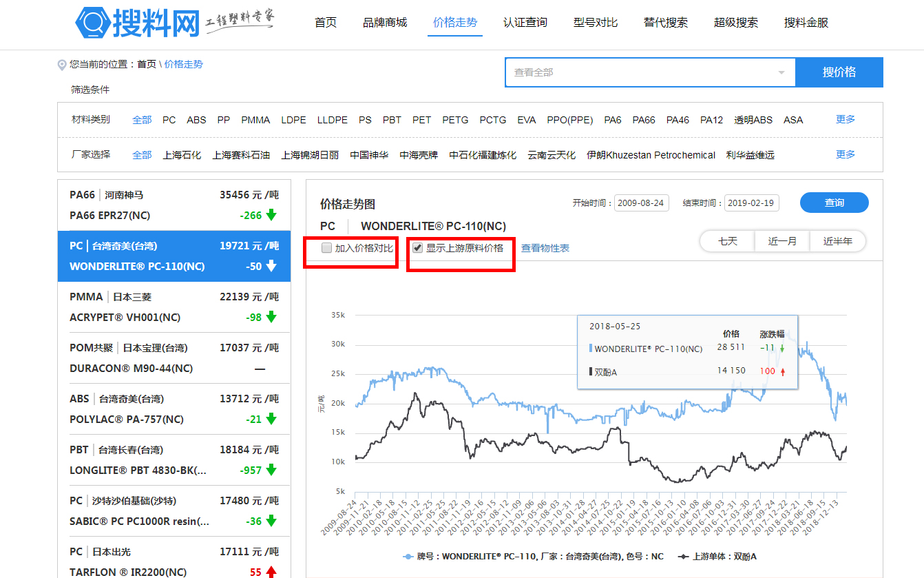Toggle WONDERLITE PC-110 series in chart legend
Image resolution: width=924 pixels, height=578 pixels.
tap(408, 557)
